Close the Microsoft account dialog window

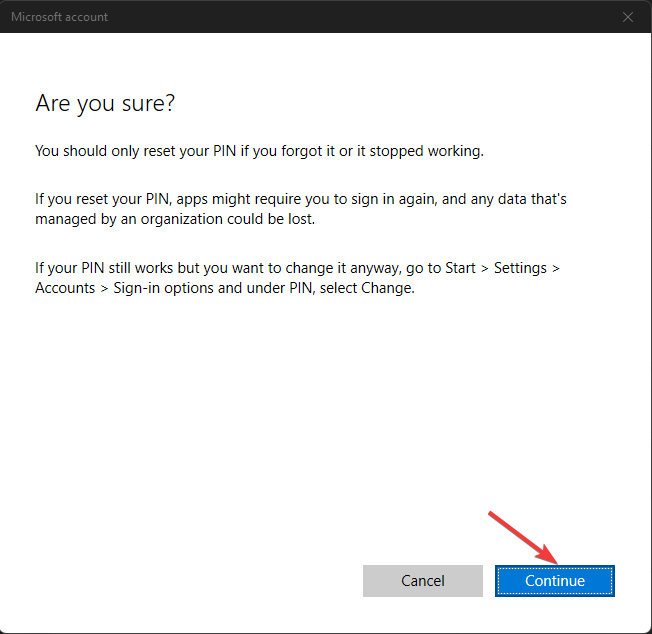pos(628,17)
